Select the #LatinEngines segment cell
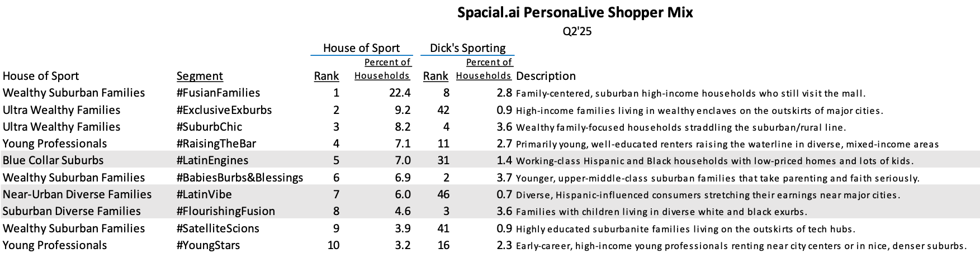 [212, 160]
